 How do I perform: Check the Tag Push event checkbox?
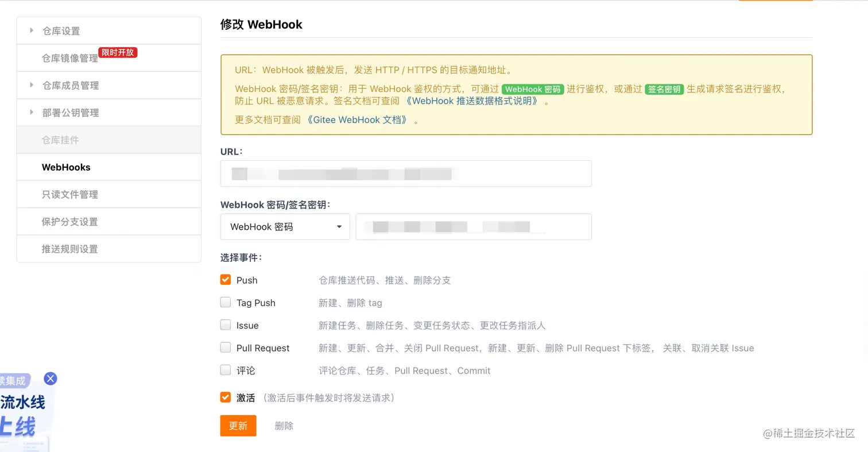226,302
